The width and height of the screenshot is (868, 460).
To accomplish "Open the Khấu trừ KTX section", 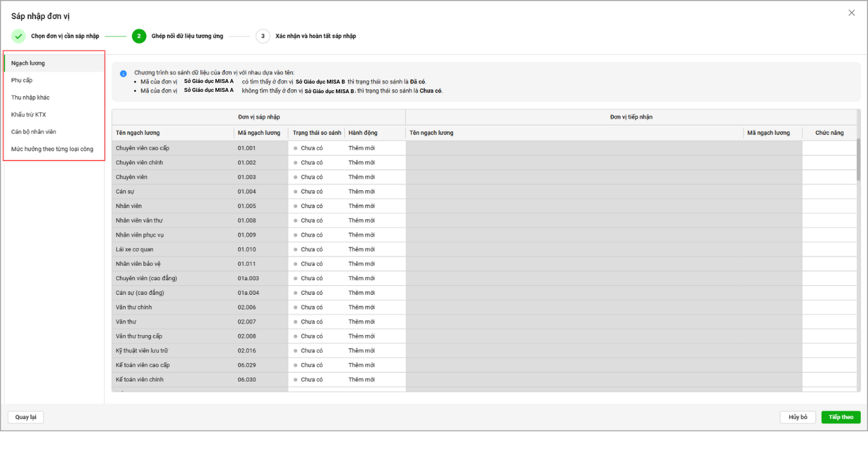I will click(54, 115).
